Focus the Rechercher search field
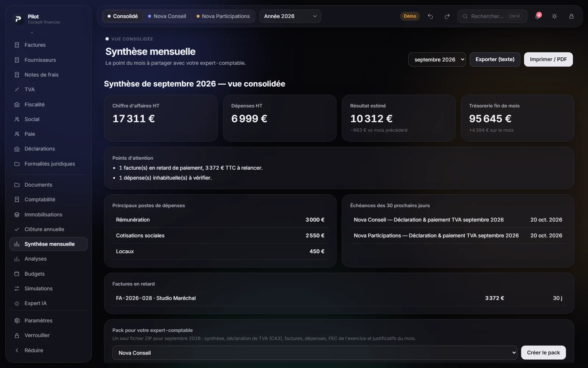 pyautogui.click(x=492, y=16)
